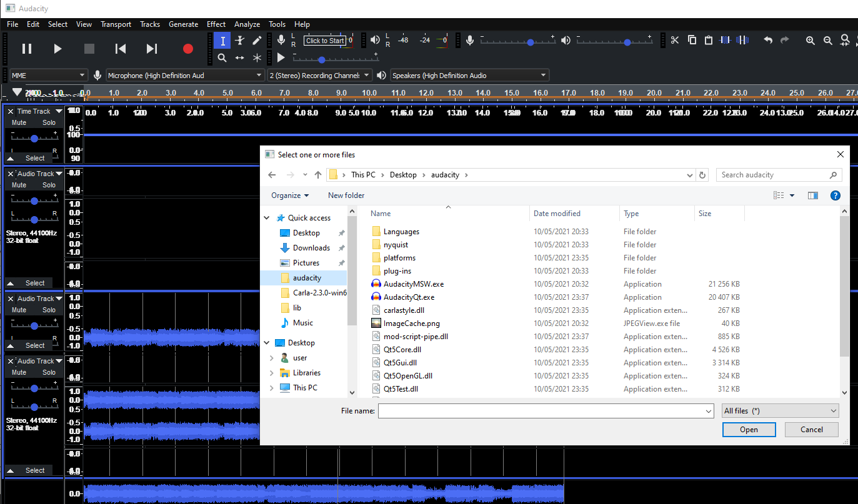Viewport: 858px width, 504px height.
Task: Open the File menu
Action: pos(12,24)
